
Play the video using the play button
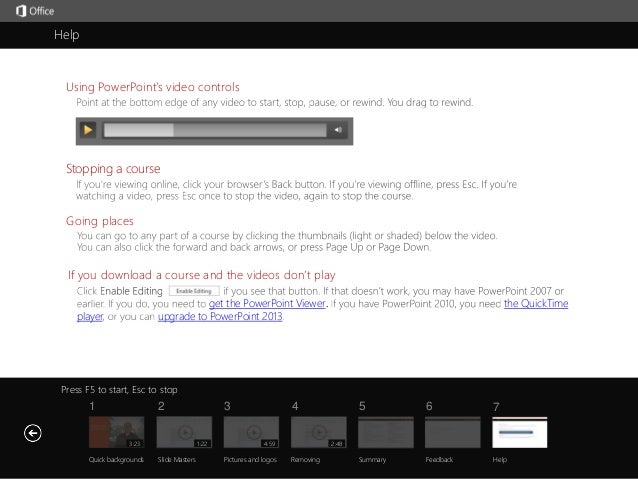pos(87,130)
